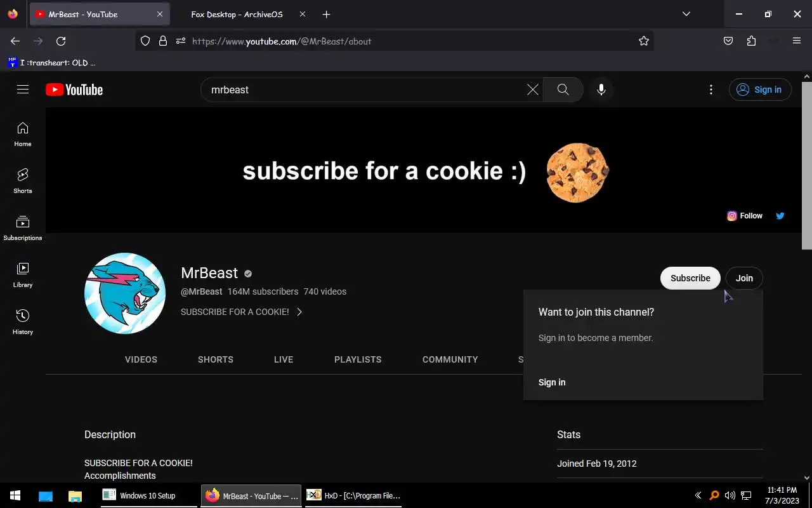Screen dimensions: 812x508
Task: Click the Sign in button at top right
Action: [x=760, y=90]
